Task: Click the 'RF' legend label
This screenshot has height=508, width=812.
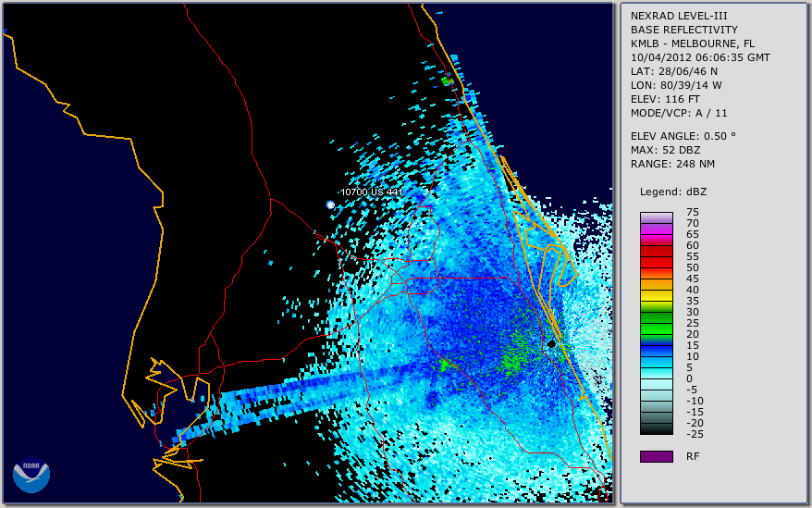Action: click(693, 456)
